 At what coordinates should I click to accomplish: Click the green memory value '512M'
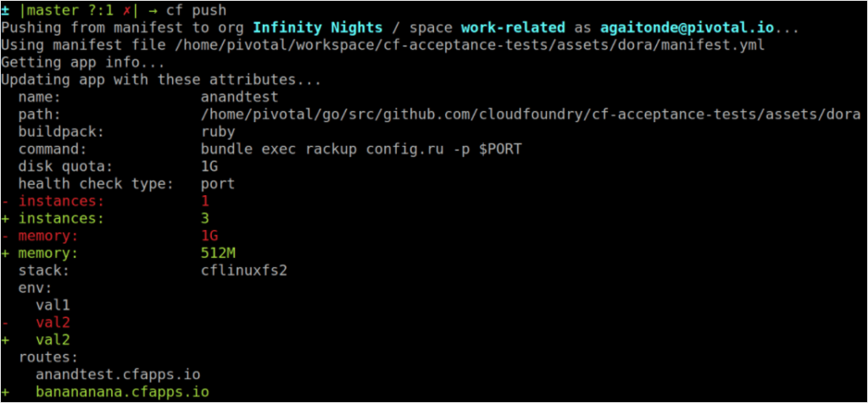[x=218, y=253]
